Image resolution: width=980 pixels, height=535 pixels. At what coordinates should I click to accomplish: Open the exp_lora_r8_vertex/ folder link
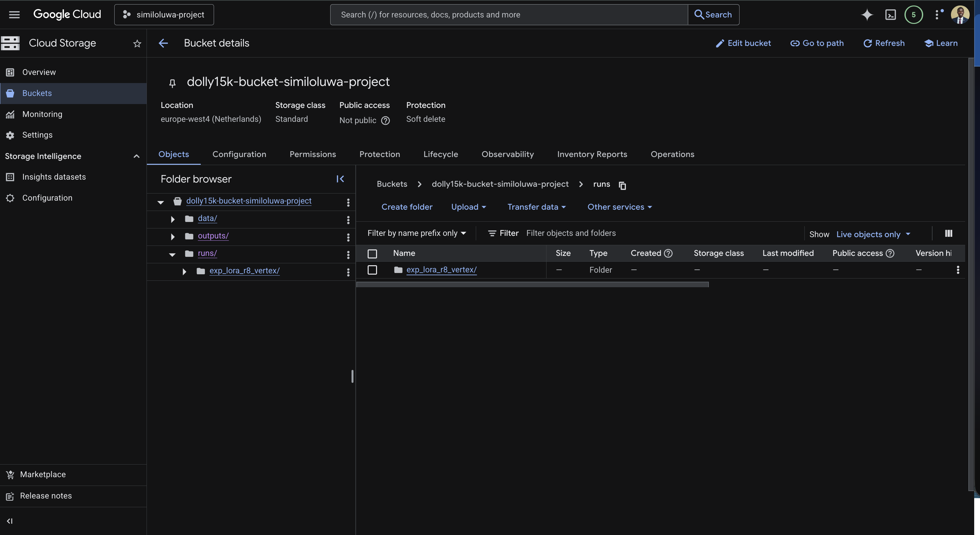point(441,270)
